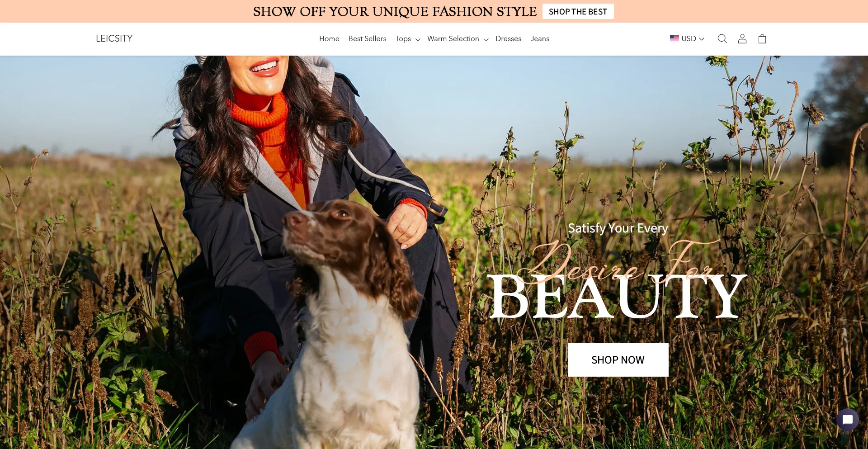Screen dimensions: 868x449
Task: Expand the Warm Selection chevron arrow
Action: (486, 40)
